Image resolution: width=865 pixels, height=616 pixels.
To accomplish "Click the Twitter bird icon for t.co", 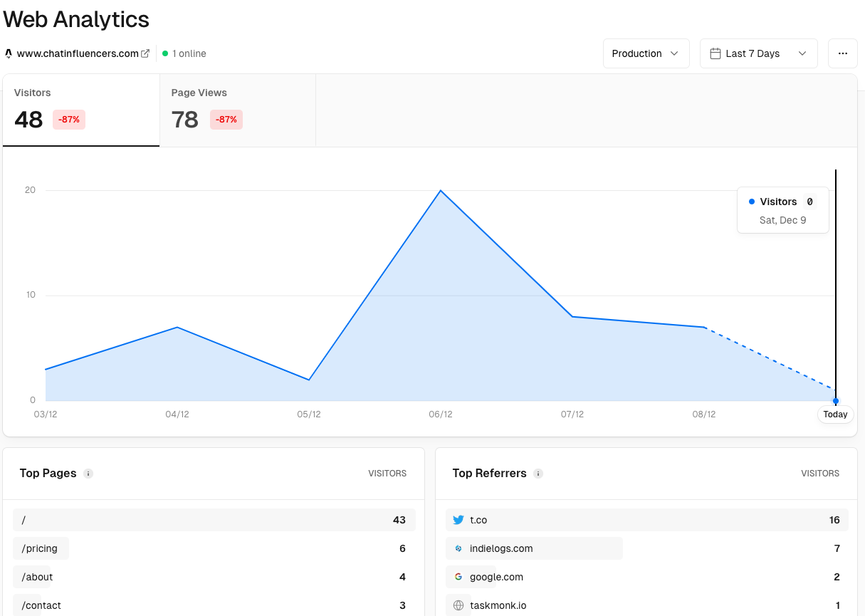I will pyautogui.click(x=458, y=520).
